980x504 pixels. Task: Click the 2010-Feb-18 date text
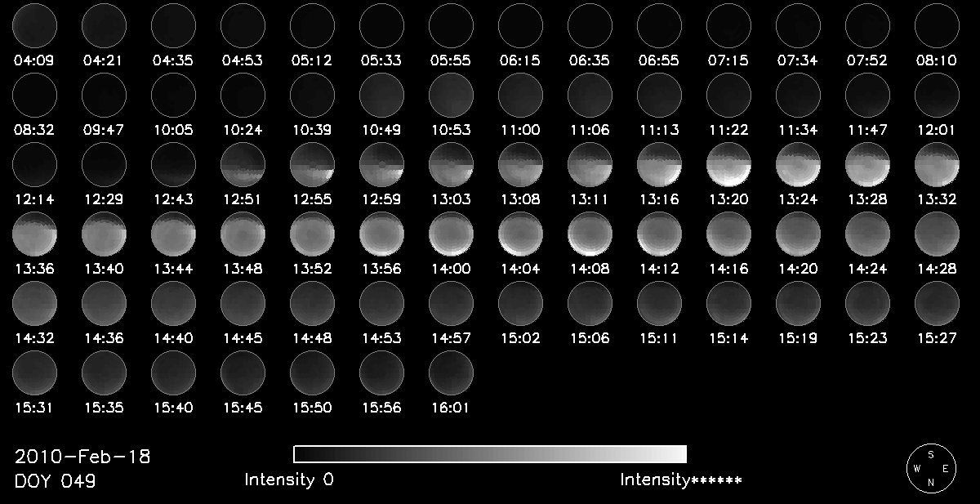coord(82,457)
